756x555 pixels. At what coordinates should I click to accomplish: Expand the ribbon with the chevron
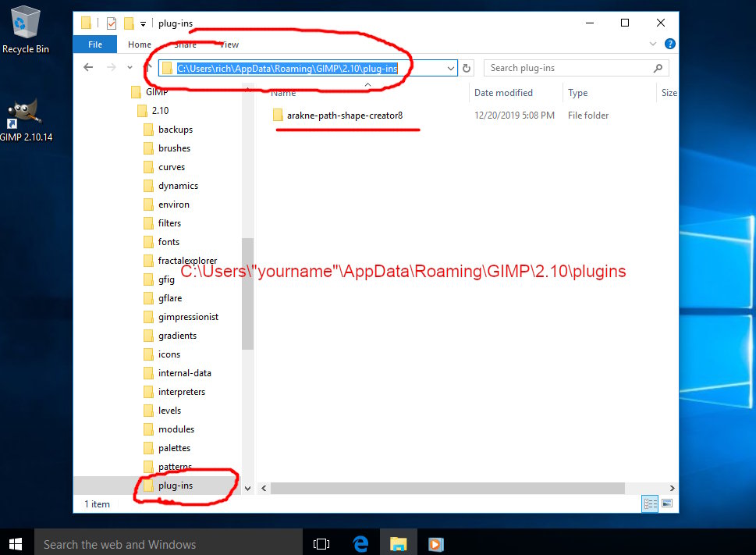pyautogui.click(x=653, y=44)
